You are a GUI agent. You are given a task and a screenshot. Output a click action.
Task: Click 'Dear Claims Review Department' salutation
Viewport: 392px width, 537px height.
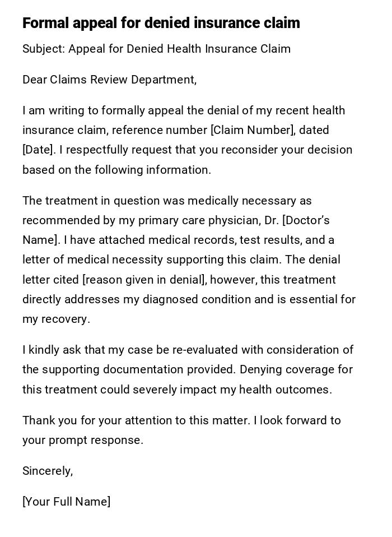click(109, 80)
